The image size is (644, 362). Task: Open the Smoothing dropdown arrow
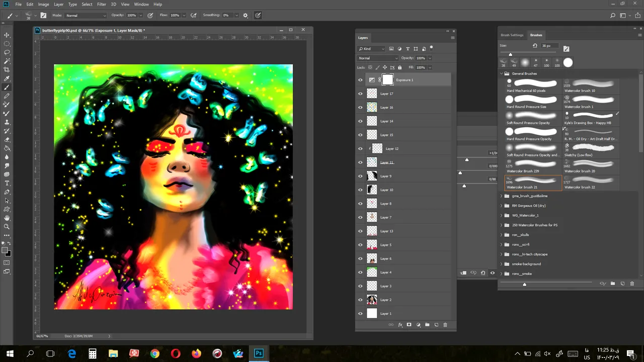236,16
